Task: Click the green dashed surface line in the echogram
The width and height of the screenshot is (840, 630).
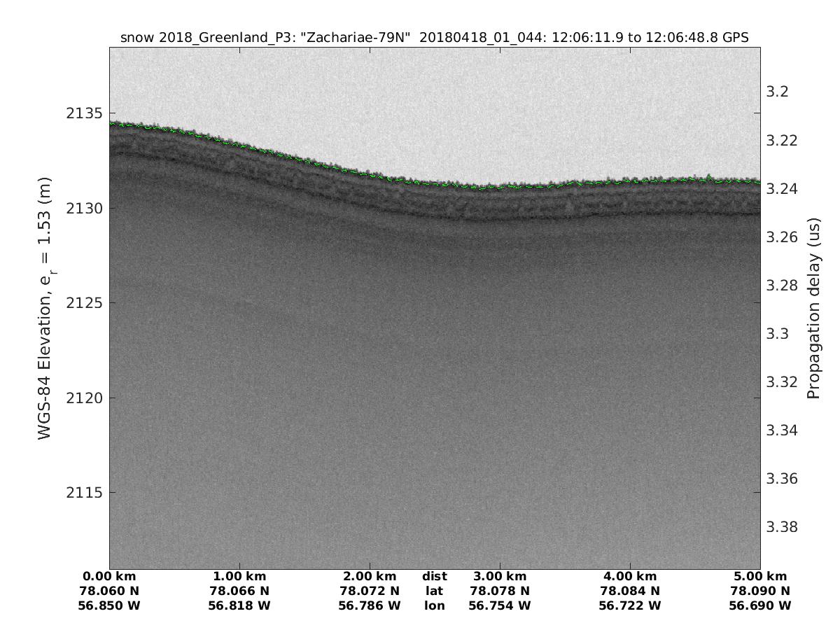Action: [434, 184]
